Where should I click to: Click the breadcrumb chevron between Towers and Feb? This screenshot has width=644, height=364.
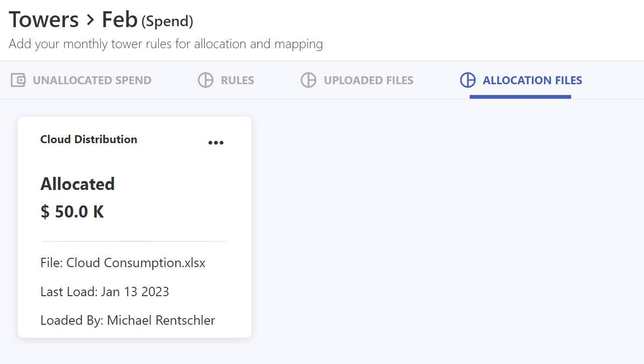90,20
